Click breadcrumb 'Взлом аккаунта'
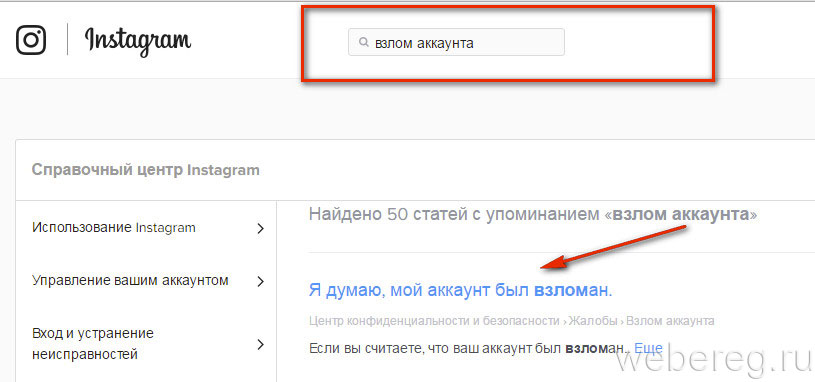The height and width of the screenshot is (382, 815). tap(670, 321)
